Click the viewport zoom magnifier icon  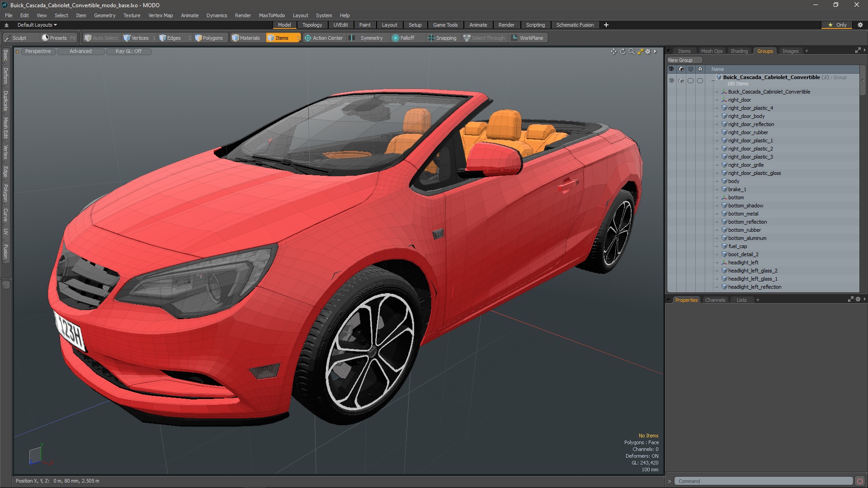tap(632, 52)
